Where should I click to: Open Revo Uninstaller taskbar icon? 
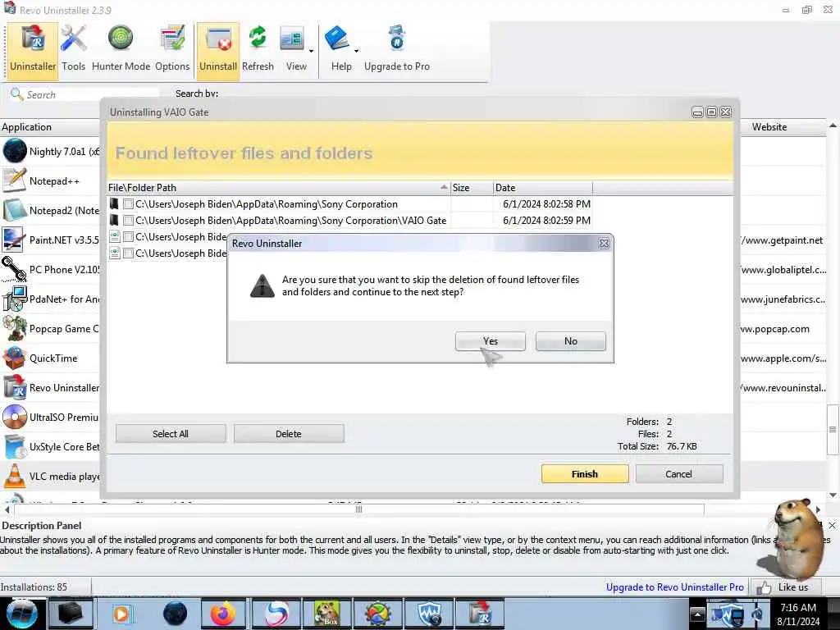click(481, 614)
